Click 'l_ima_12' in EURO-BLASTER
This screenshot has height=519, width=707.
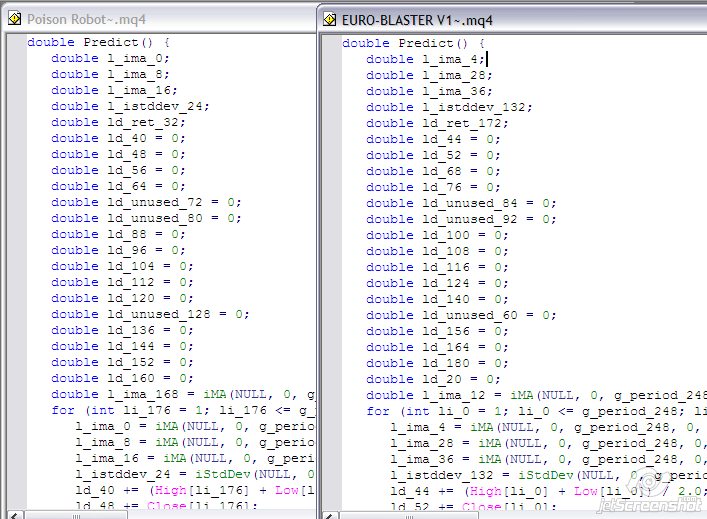click(x=454, y=395)
